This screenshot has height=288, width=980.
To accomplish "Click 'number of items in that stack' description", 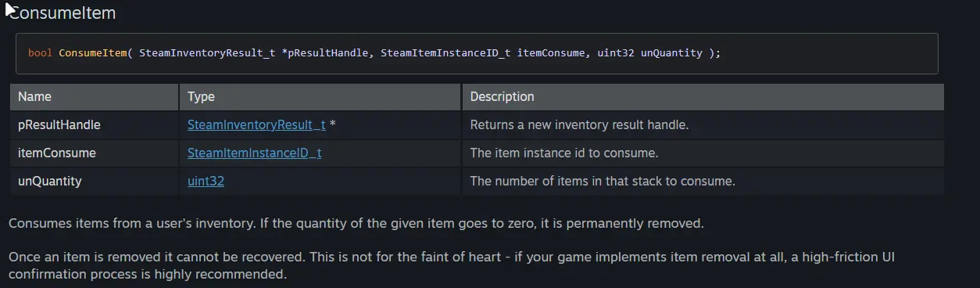I will [x=603, y=181].
